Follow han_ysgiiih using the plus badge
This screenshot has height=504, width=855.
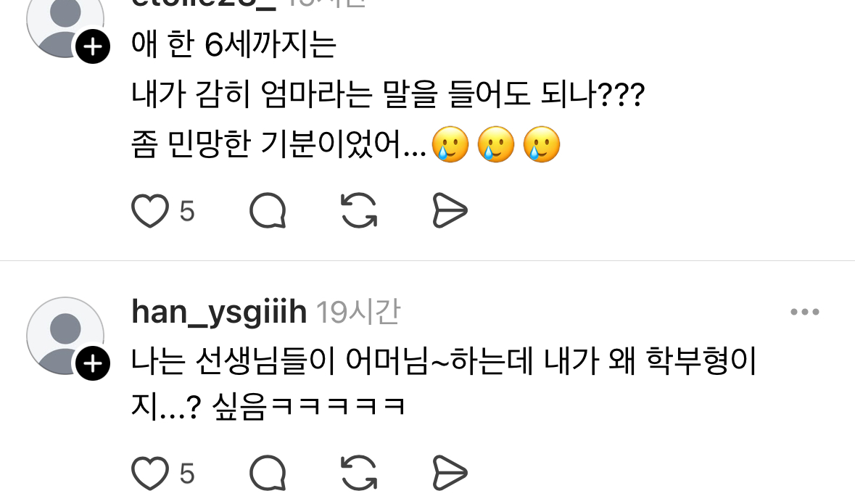tap(93, 363)
